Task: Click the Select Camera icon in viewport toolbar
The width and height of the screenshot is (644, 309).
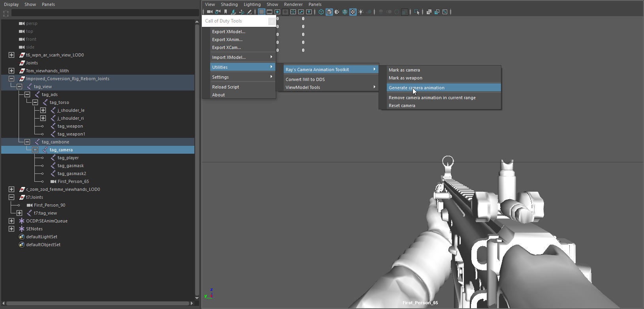Action: point(209,12)
